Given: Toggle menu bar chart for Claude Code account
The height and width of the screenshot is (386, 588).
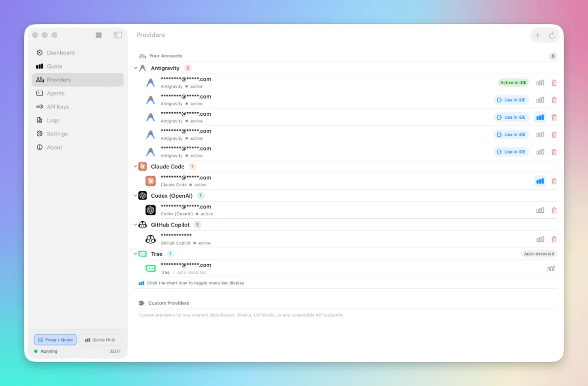Looking at the screenshot, I should [x=540, y=181].
